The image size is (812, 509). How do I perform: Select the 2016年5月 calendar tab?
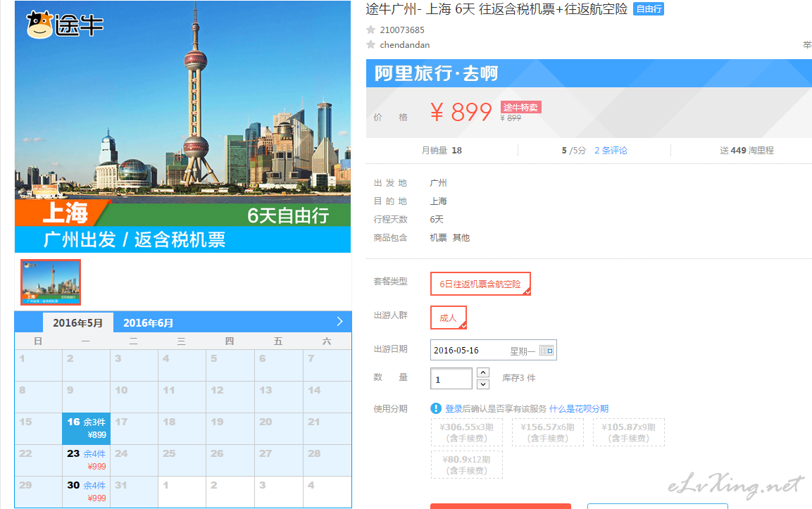77,322
